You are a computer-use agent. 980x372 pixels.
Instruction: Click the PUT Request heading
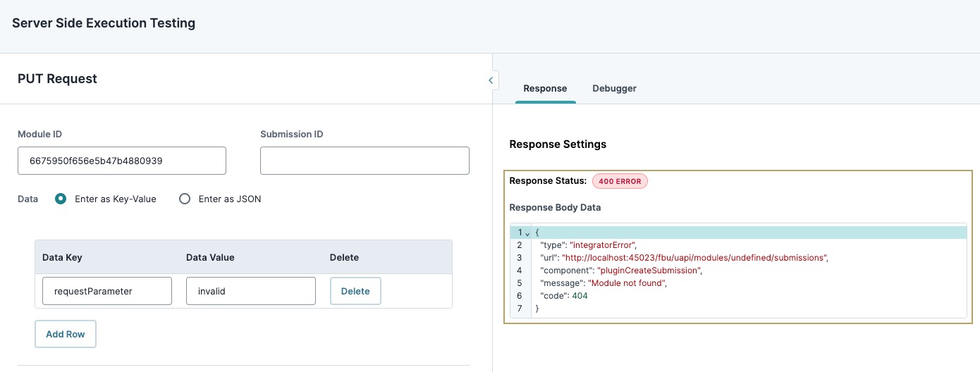pyautogui.click(x=57, y=79)
